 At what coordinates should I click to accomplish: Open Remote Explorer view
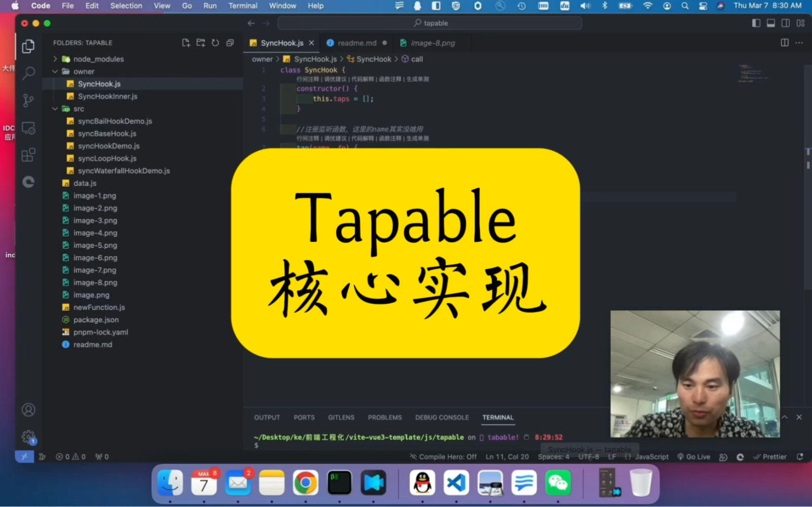[28, 128]
